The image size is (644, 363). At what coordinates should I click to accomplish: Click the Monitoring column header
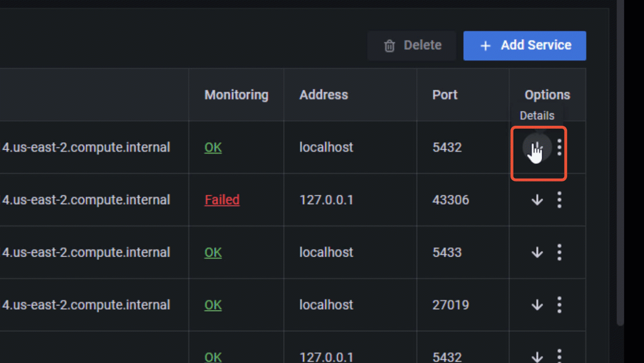pyautogui.click(x=236, y=95)
